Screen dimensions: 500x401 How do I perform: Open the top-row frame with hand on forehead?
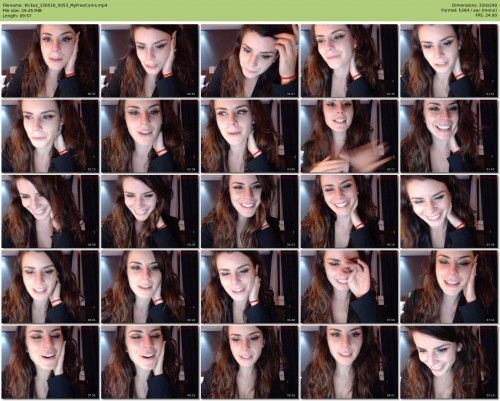[250, 61]
